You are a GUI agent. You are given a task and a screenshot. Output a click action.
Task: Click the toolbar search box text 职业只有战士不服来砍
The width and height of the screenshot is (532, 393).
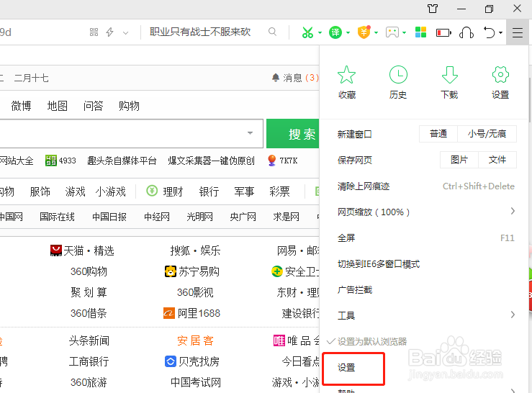point(200,32)
